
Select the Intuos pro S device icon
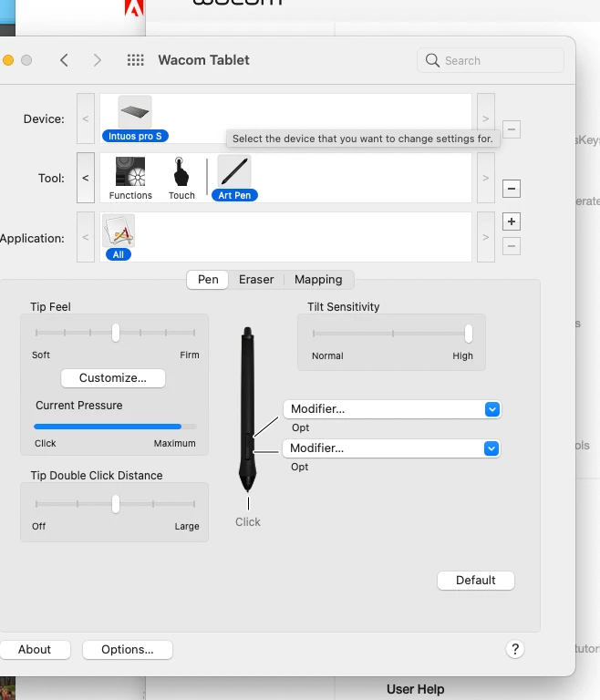pyautogui.click(x=135, y=111)
